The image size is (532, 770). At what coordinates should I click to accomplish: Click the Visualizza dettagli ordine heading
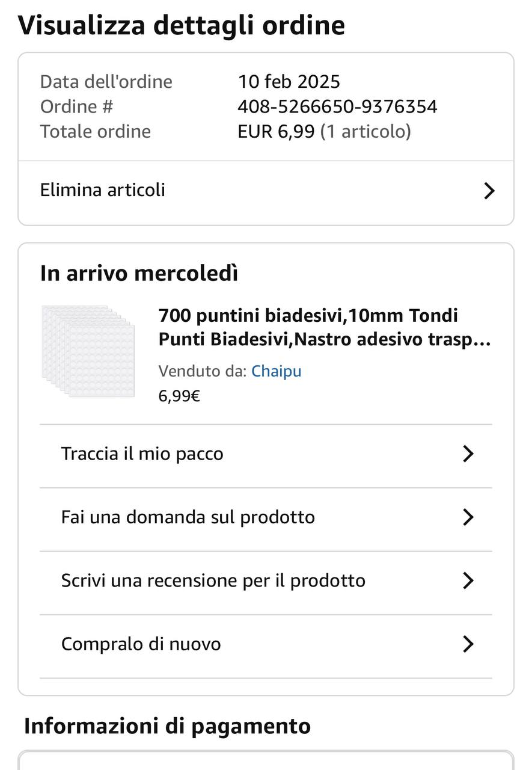pos(182,25)
